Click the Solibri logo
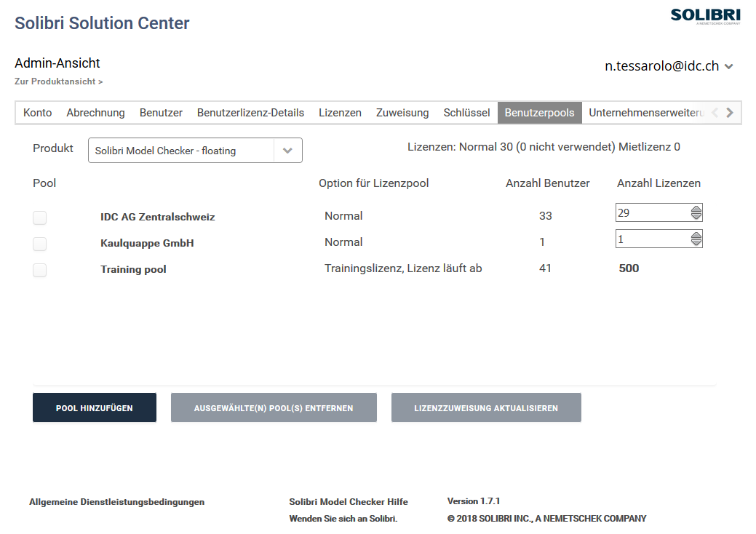Image resolution: width=756 pixels, height=534 pixels. [705, 16]
